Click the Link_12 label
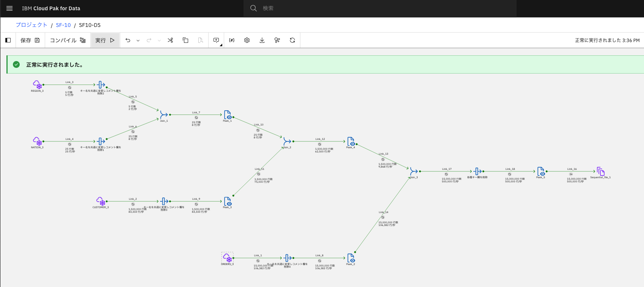This screenshot has height=287, width=644. 320,139
